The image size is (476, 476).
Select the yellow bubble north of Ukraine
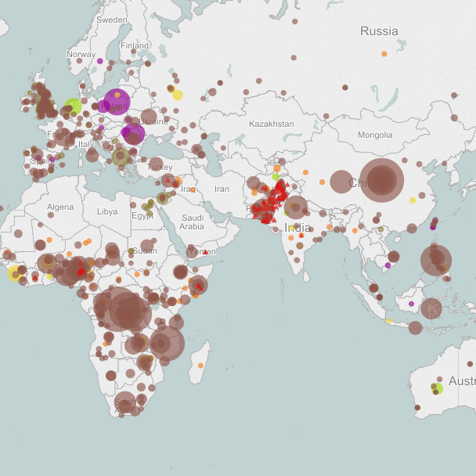pos(178,95)
